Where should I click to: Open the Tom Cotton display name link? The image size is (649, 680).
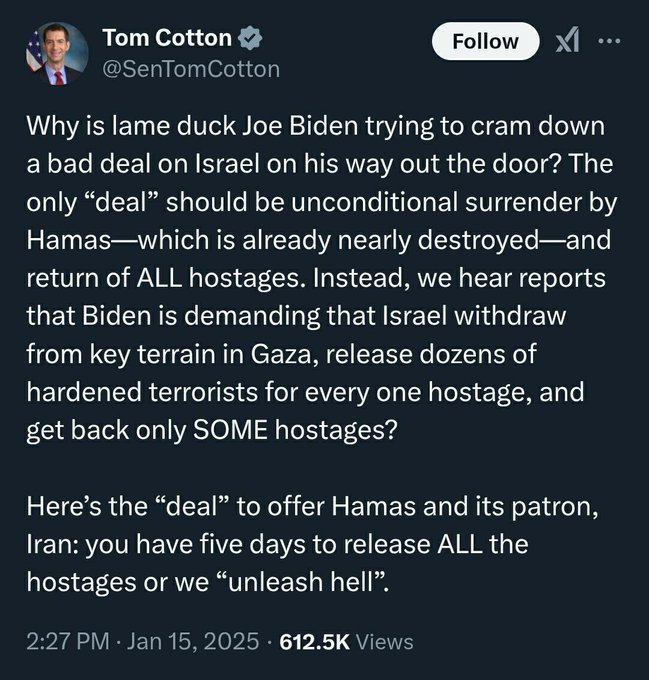pos(167,38)
